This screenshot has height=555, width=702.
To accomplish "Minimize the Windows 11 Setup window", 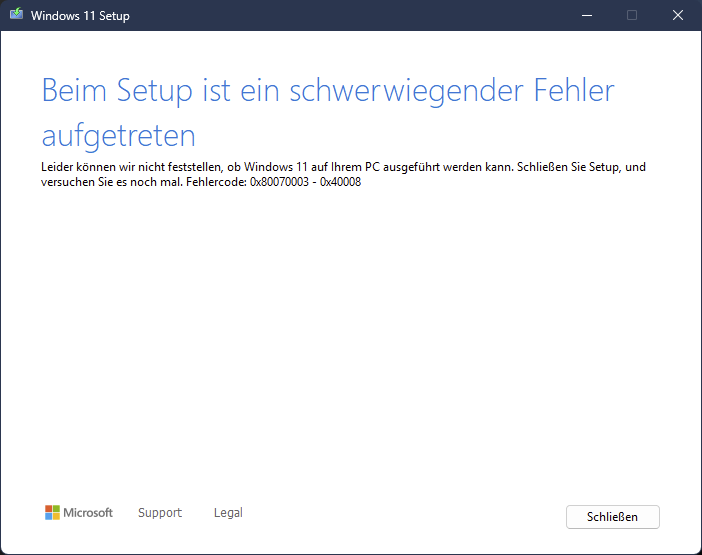I will pyautogui.click(x=587, y=16).
